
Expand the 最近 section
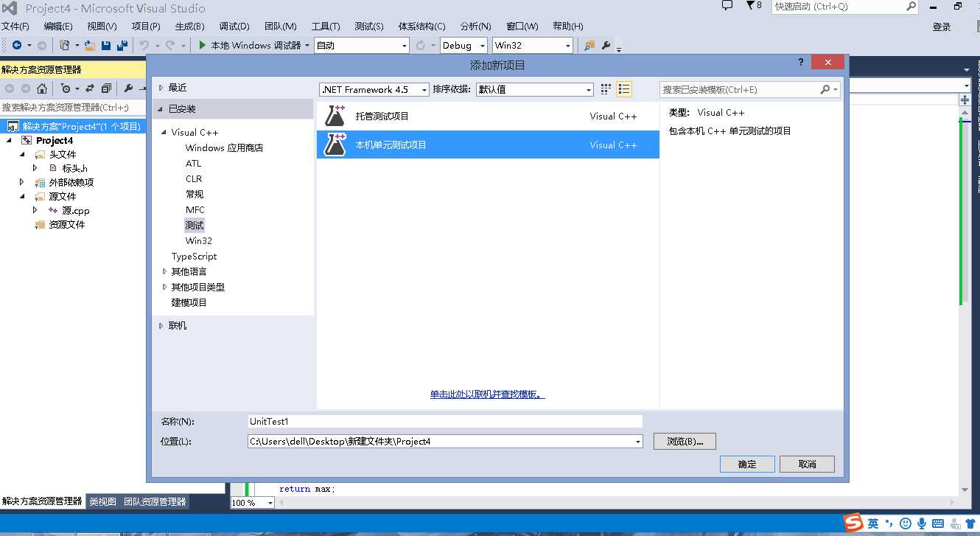coord(161,88)
